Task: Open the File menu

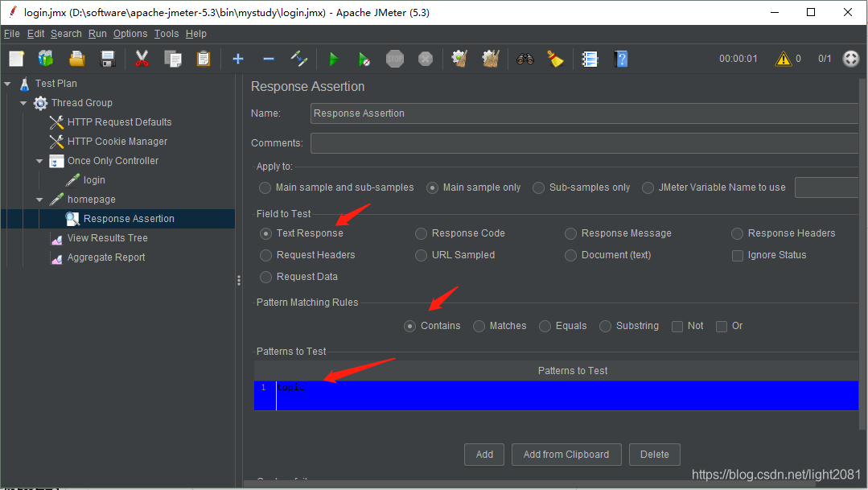Action: 11,34
